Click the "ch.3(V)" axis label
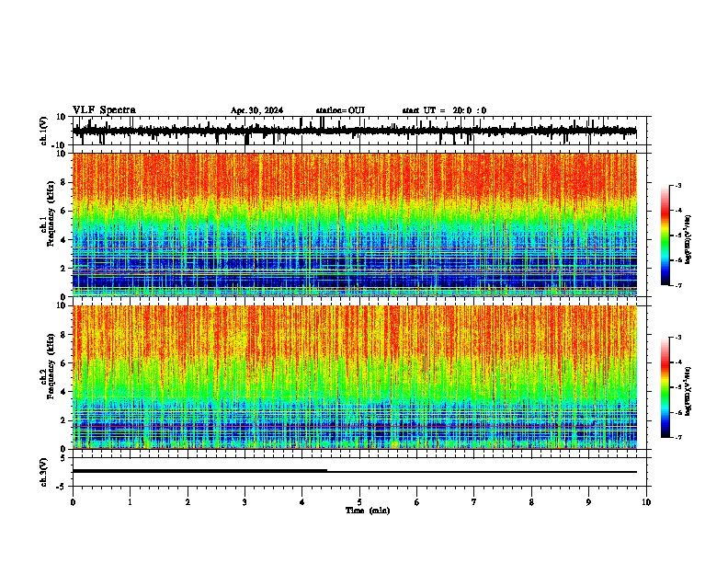 (44, 472)
